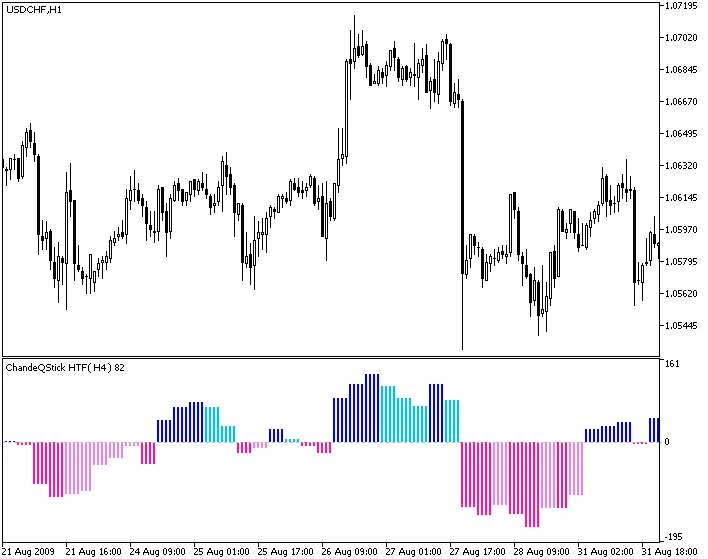Click the 26 Aug 09:00 time label
This screenshot has width=708, height=559.
tap(351, 551)
